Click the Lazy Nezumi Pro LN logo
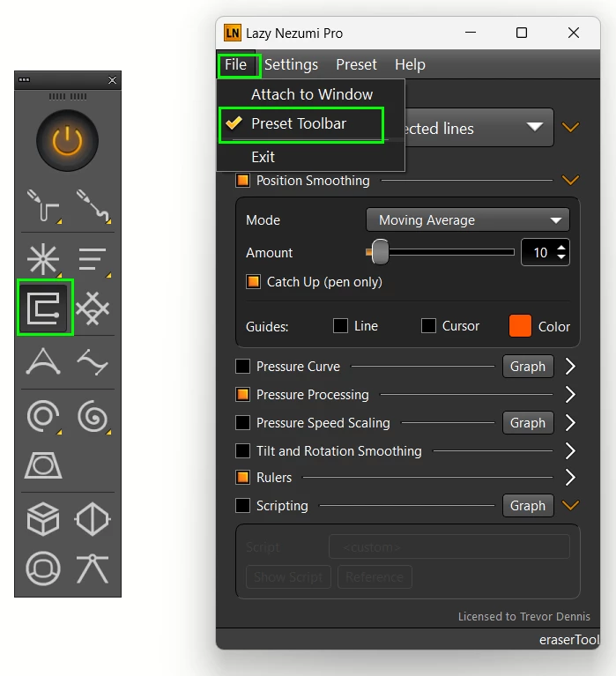 (x=233, y=33)
